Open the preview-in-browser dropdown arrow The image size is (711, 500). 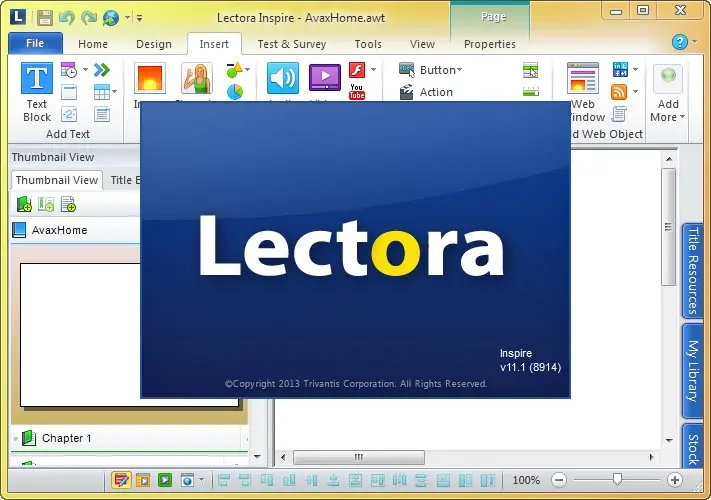[201, 480]
